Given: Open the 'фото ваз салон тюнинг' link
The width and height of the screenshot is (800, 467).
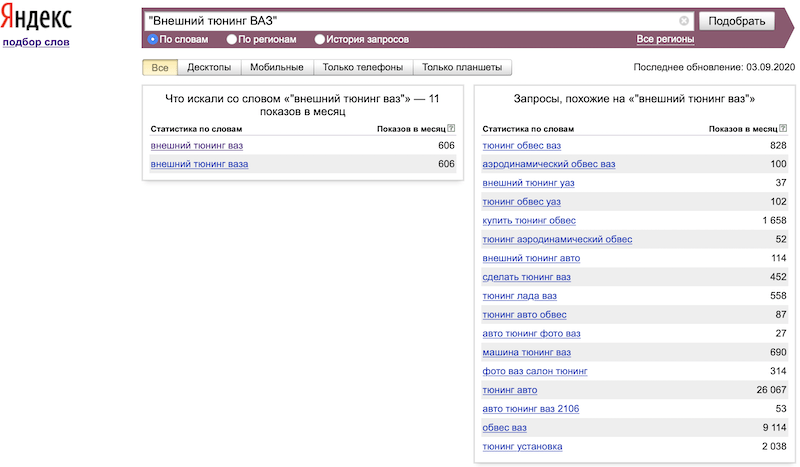Looking at the screenshot, I should (535, 372).
